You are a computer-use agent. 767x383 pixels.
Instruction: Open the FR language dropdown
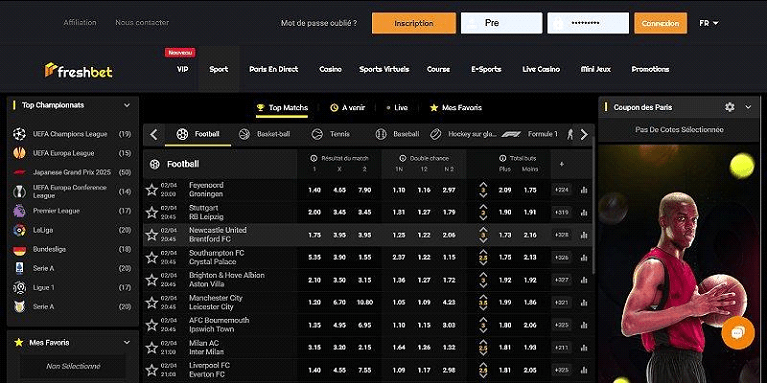point(709,23)
